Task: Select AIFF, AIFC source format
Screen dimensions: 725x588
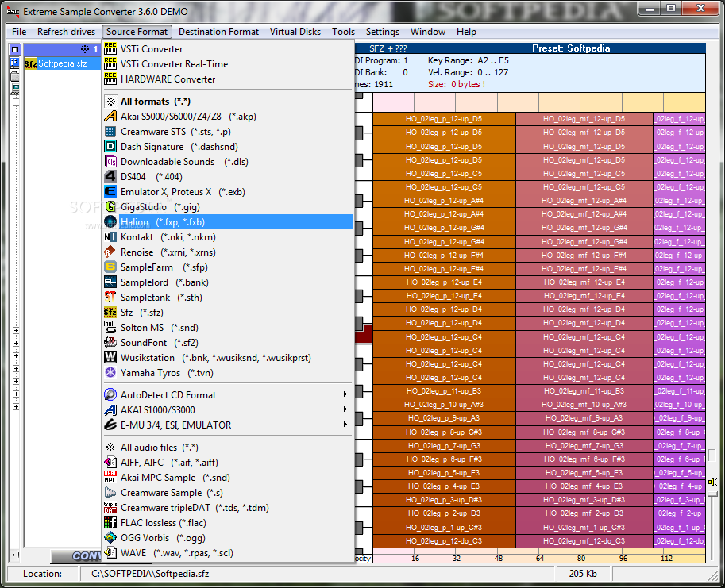Action: click(229, 463)
